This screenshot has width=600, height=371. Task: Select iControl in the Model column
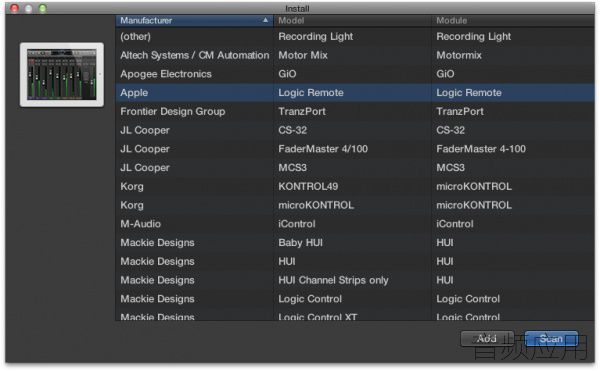pyautogui.click(x=297, y=224)
